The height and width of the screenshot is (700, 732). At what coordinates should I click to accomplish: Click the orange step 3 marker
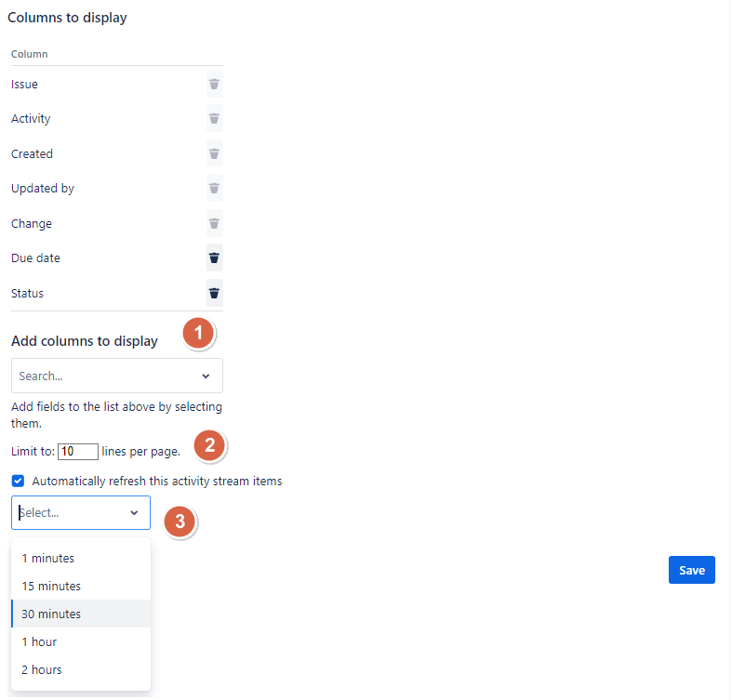(180, 522)
